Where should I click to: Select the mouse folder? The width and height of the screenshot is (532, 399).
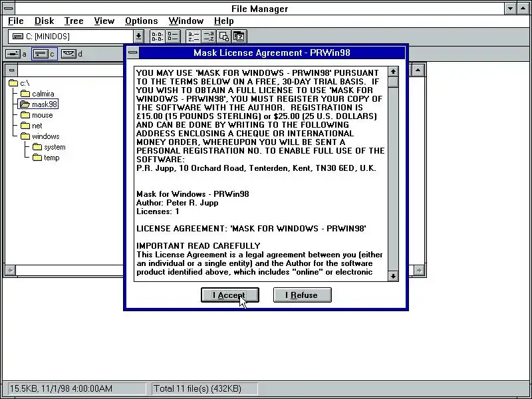click(37, 115)
